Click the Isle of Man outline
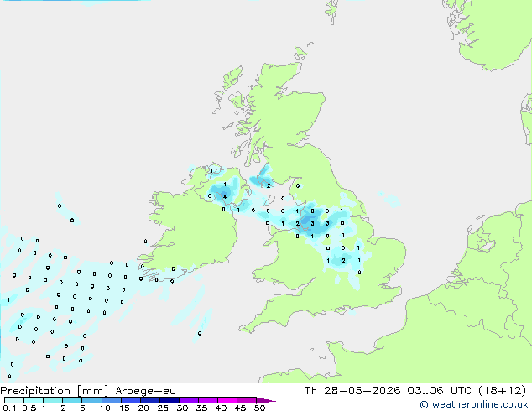This screenshot has width=532, height=411. (x=269, y=200)
